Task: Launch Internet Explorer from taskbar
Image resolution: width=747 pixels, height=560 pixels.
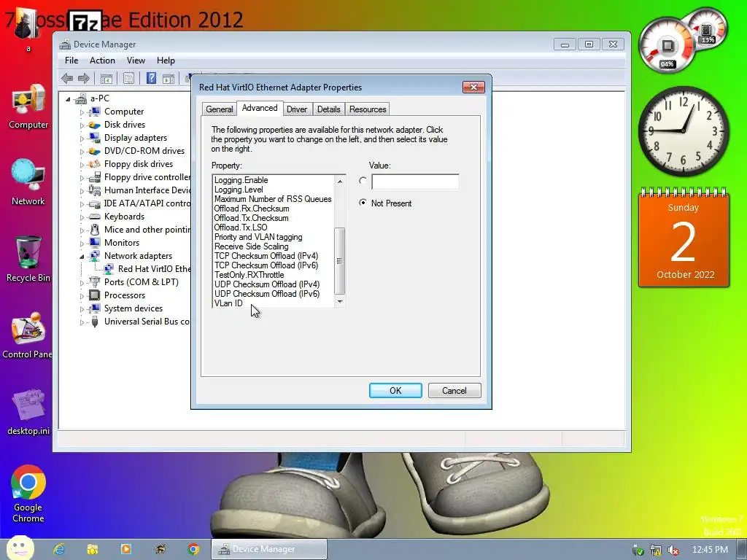Action: (x=59, y=549)
